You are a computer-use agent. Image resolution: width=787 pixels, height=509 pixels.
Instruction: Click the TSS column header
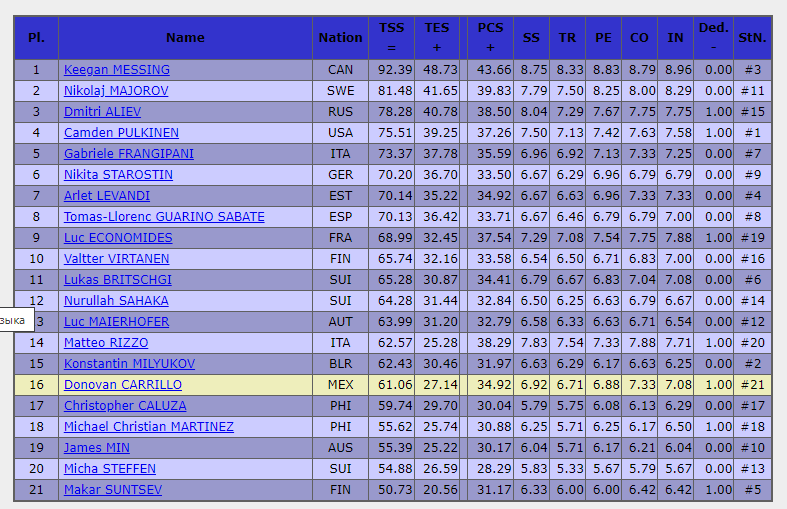coord(392,37)
